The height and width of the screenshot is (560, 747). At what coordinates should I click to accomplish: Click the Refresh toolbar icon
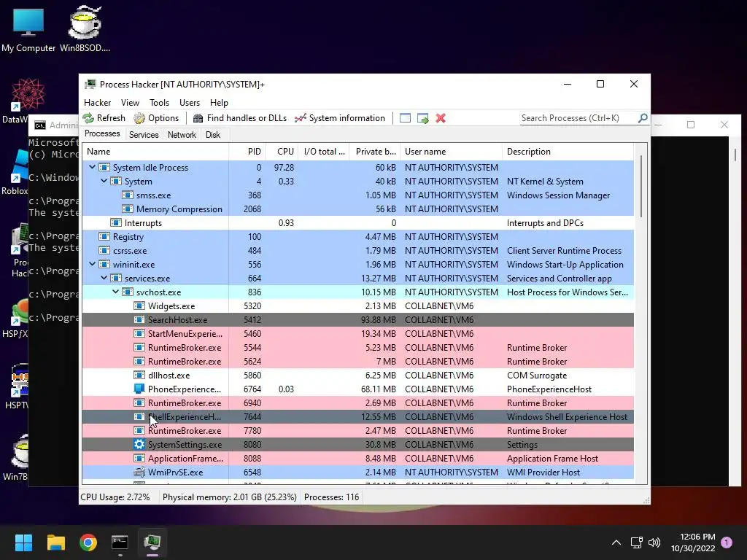[88, 118]
